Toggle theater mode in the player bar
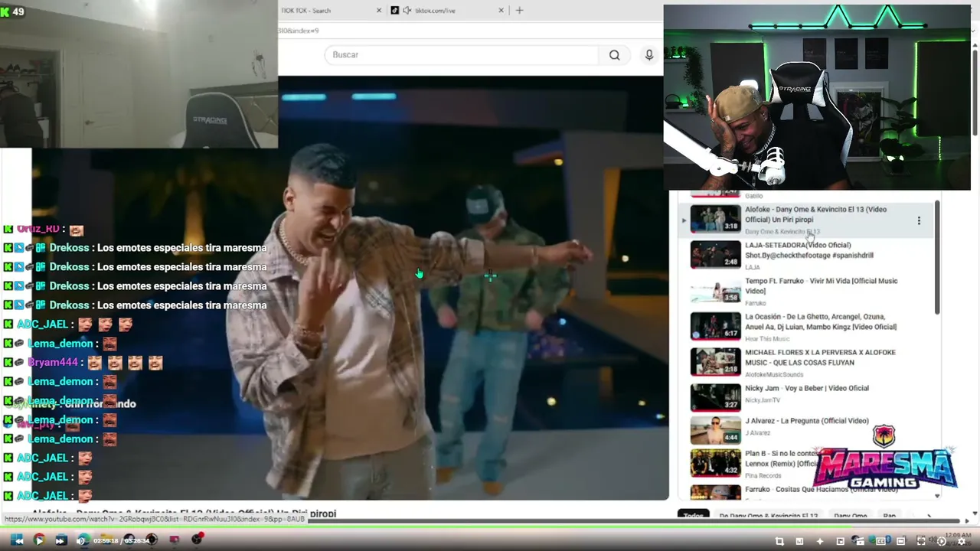 tap(901, 541)
